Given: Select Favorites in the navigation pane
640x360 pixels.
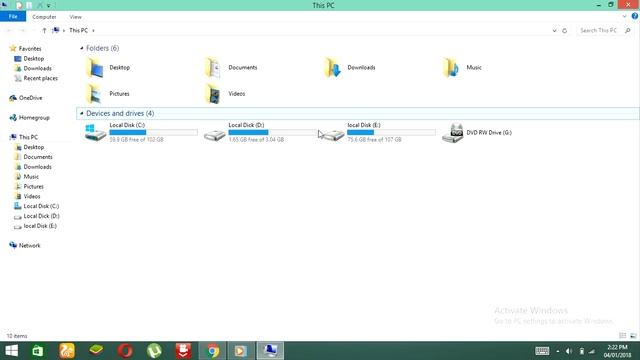Looking at the screenshot, I should (x=30, y=49).
